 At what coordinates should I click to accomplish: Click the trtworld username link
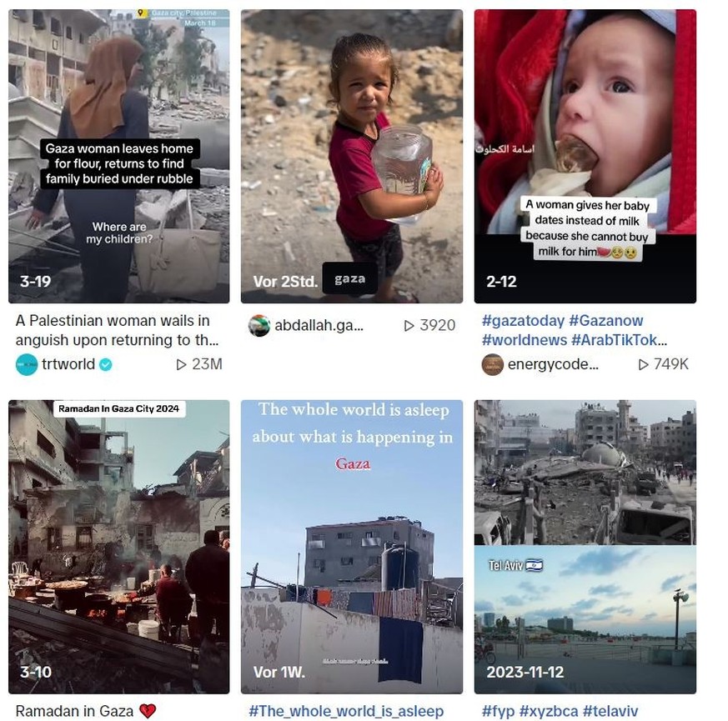click(68, 364)
